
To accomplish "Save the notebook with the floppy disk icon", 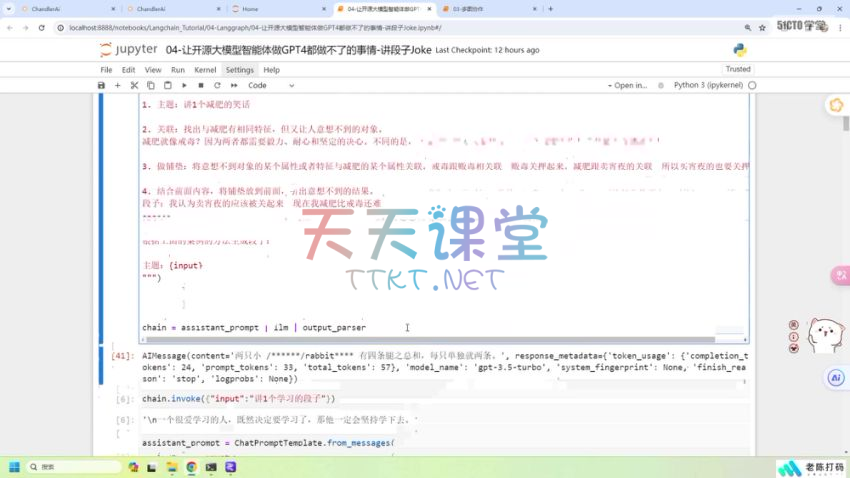I will pos(102,86).
